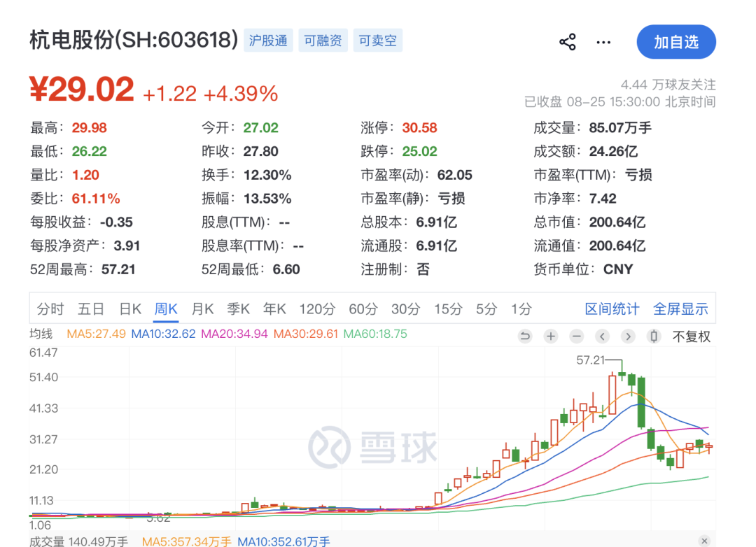Click the 成交量 140.49万手 label
756x547 pixels.
point(78,541)
